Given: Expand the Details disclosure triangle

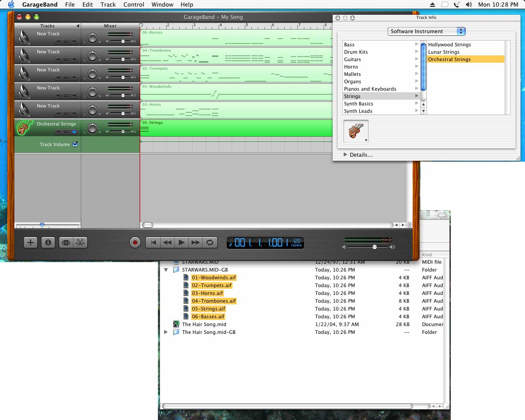Looking at the screenshot, I should pos(345,155).
